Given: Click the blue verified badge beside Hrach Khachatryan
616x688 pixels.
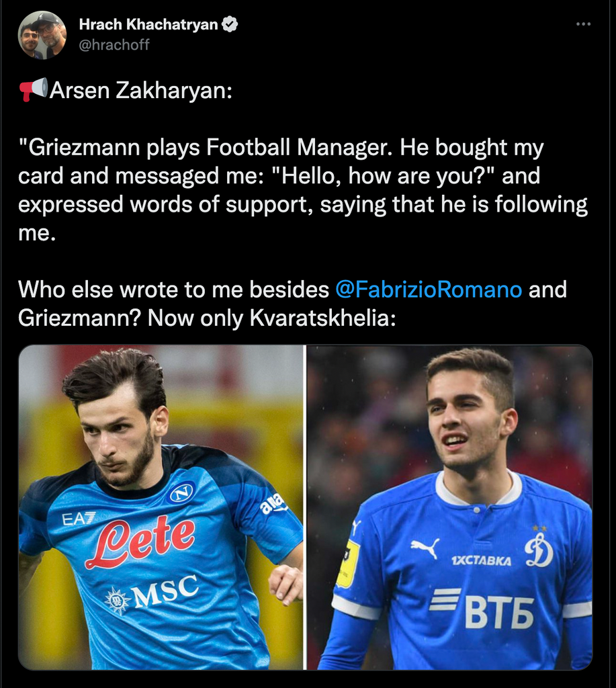Looking at the screenshot, I should pyautogui.click(x=230, y=24).
